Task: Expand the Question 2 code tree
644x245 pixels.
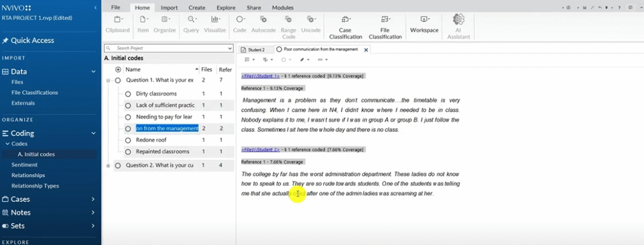Action: (108, 166)
